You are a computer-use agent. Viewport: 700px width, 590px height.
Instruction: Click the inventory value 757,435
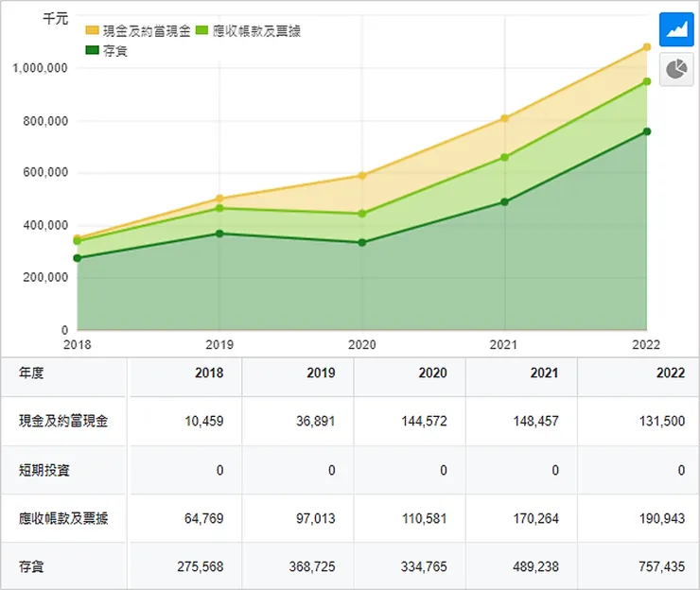(x=662, y=566)
